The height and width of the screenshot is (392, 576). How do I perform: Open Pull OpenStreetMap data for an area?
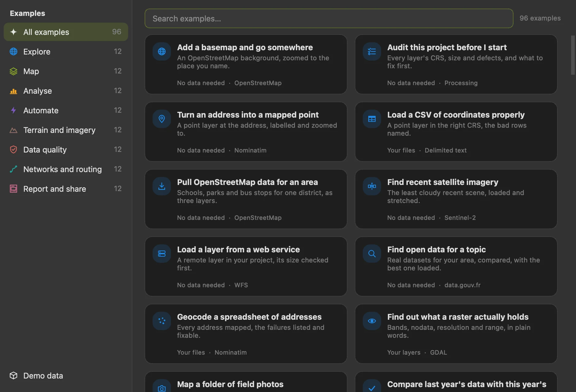[x=246, y=199]
